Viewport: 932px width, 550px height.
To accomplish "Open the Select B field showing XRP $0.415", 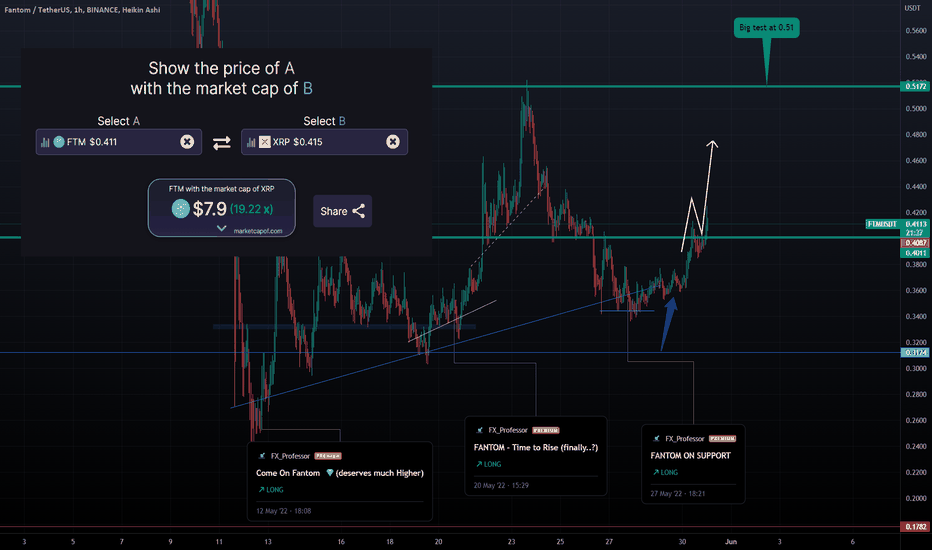I will [x=325, y=142].
